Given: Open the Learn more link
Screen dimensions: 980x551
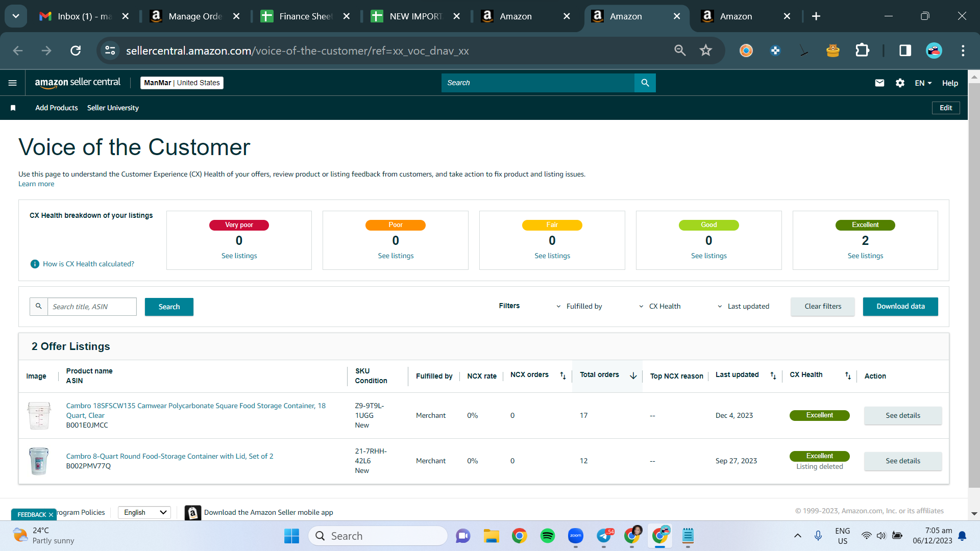Looking at the screenshot, I should (x=36, y=184).
